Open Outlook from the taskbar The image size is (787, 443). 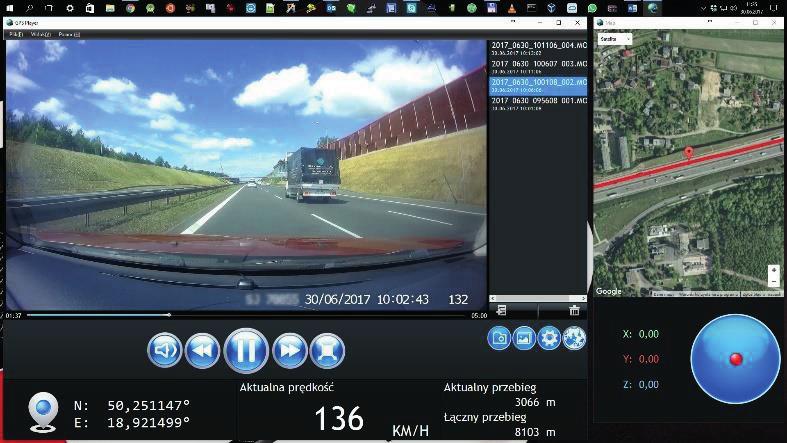pos(331,8)
